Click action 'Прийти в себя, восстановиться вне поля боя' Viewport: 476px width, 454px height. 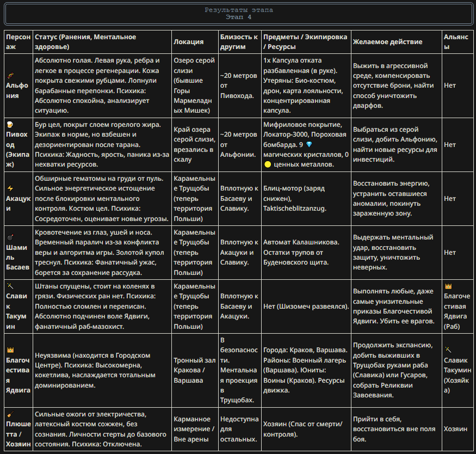tap(394, 429)
